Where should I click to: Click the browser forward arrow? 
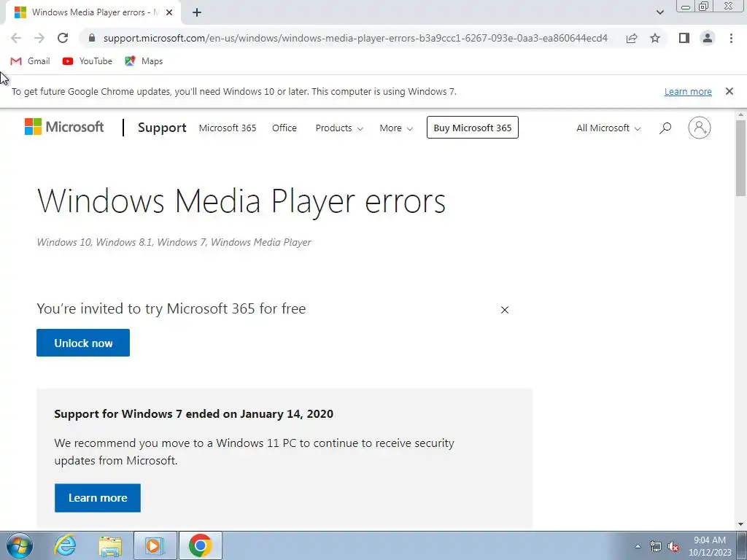[39, 38]
